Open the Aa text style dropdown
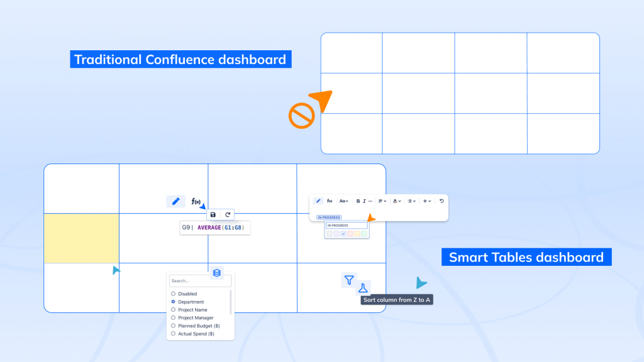The height and width of the screenshot is (362, 644). pyautogui.click(x=344, y=201)
